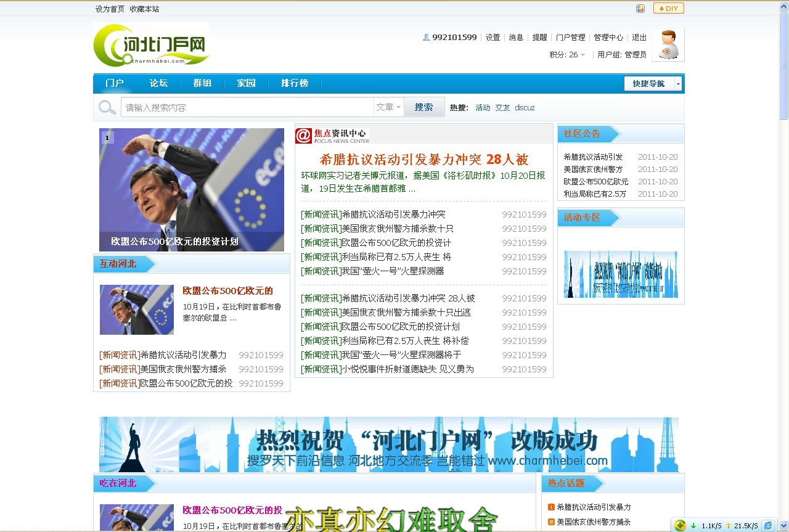Click the 欧盟公布500亿欧元 slideshow image
This screenshot has width=789, height=532.
[x=192, y=189]
